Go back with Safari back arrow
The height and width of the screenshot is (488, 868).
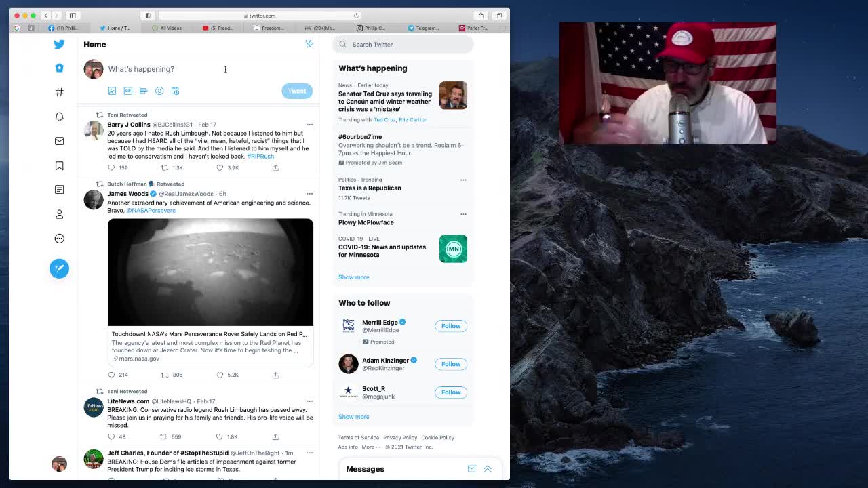tap(45, 16)
